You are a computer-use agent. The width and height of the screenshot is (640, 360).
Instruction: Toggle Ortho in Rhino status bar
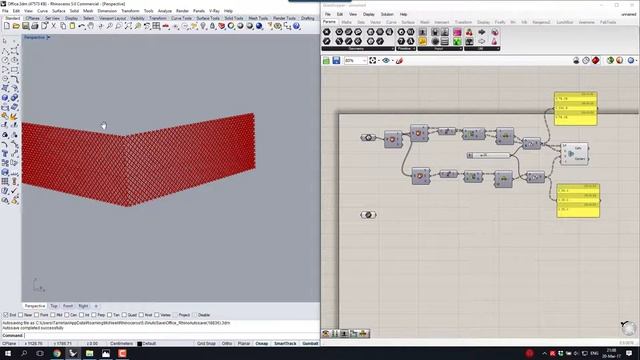[x=227, y=344]
